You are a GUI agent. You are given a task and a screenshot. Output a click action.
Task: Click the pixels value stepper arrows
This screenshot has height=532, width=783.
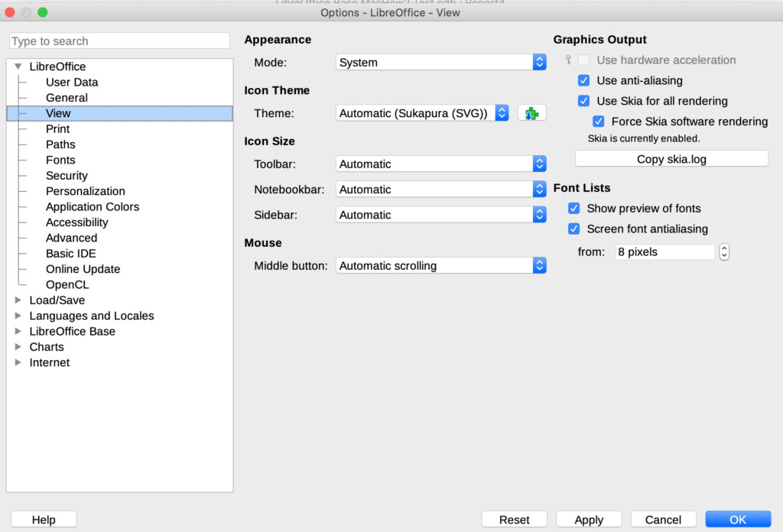click(724, 252)
